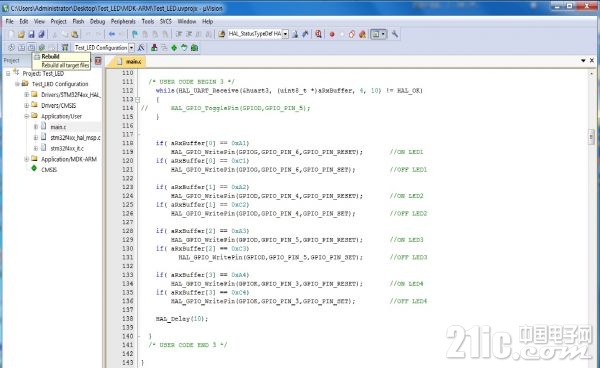Open the Flash menu
The image size is (600, 368).
78,21
